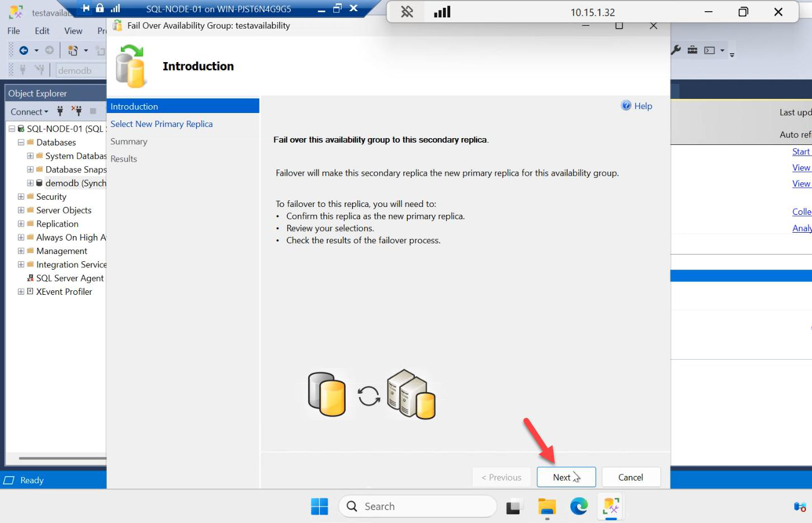Expand the System Databases folder
This screenshot has height=523, width=812.
[30, 156]
